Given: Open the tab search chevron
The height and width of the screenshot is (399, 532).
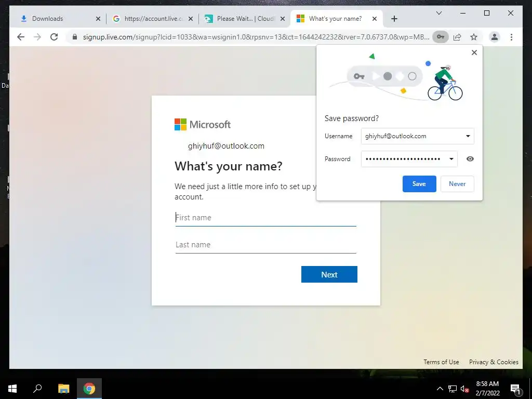Looking at the screenshot, I should [x=438, y=13].
